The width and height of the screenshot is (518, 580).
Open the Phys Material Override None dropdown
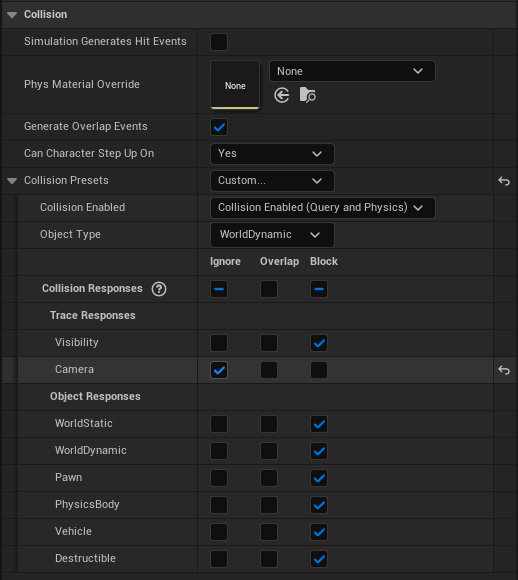tap(352, 71)
